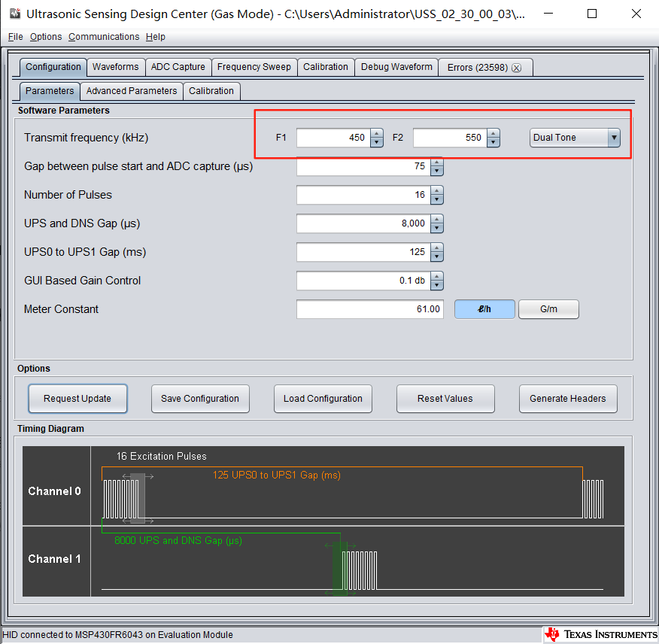Screen dimensions: 659x644
Task: Open the Communications menu
Action: pyautogui.click(x=104, y=37)
